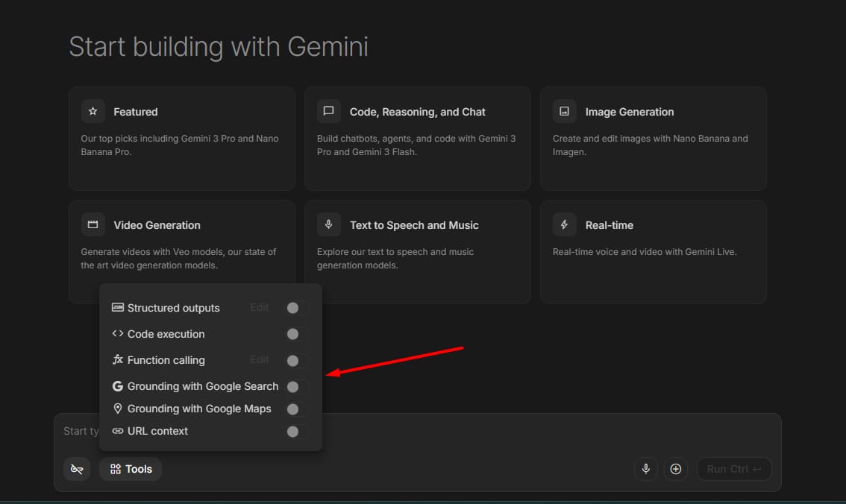The height and width of the screenshot is (504, 846).
Task: Click the Image Generation picture icon
Action: click(564, 110)
